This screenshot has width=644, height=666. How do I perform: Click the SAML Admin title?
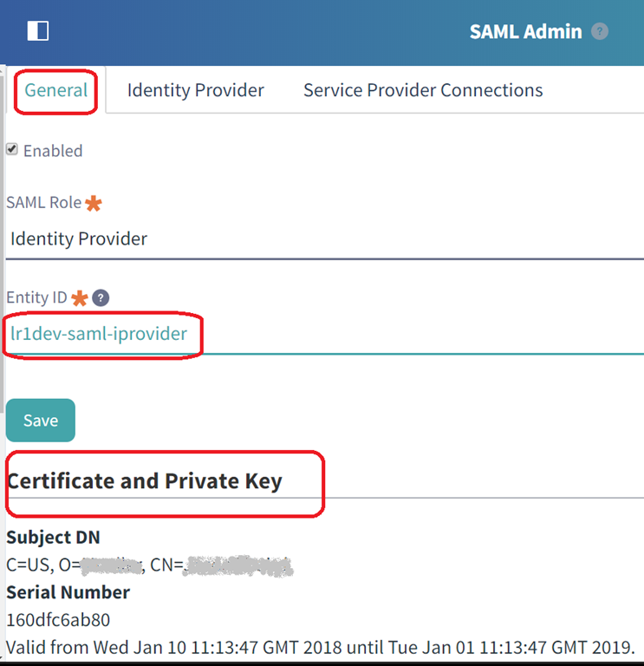pyautogui.click(x=525, y=31)
